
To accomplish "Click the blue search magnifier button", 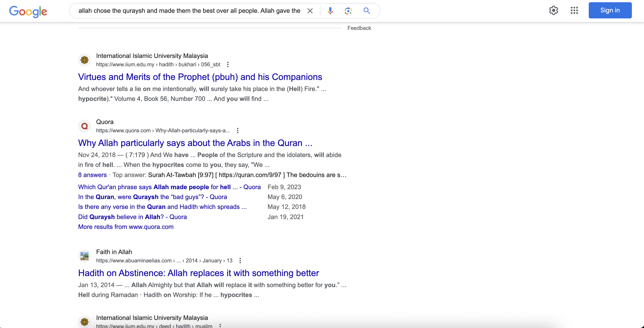I will (366, 11).
